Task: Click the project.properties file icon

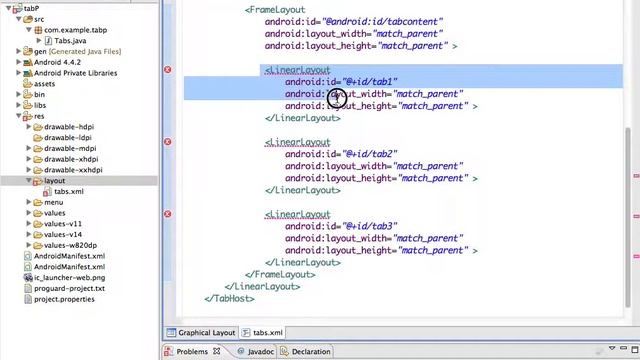Action: click(28, 299)
